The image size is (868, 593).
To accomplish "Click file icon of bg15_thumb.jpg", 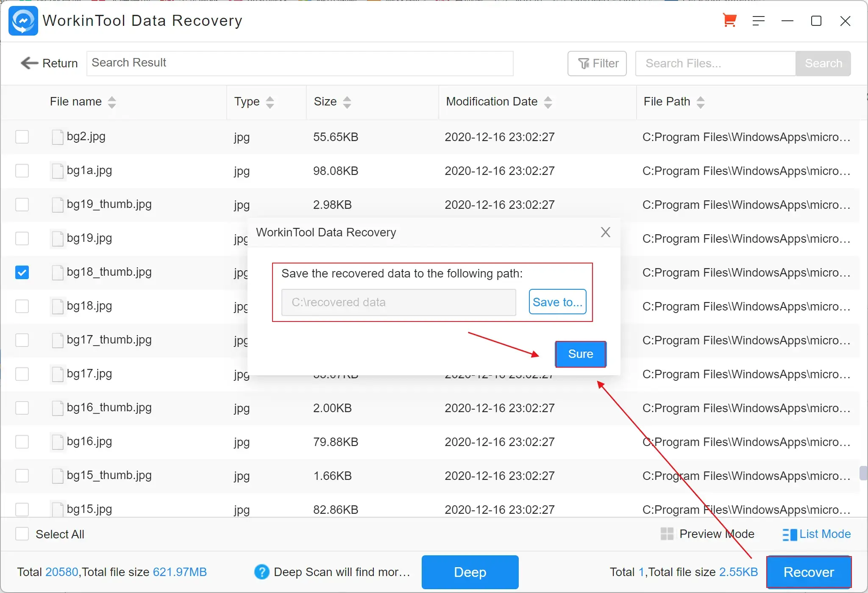I will [58, 476].
